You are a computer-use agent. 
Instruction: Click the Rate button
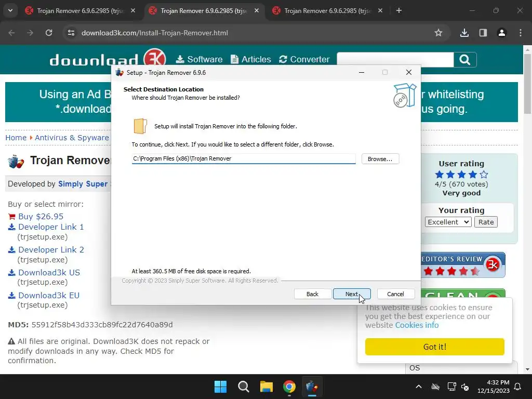point(486,222)
